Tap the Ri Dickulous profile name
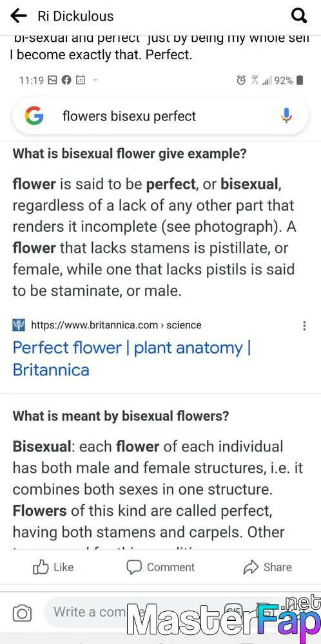 click(x=75, y=16)
